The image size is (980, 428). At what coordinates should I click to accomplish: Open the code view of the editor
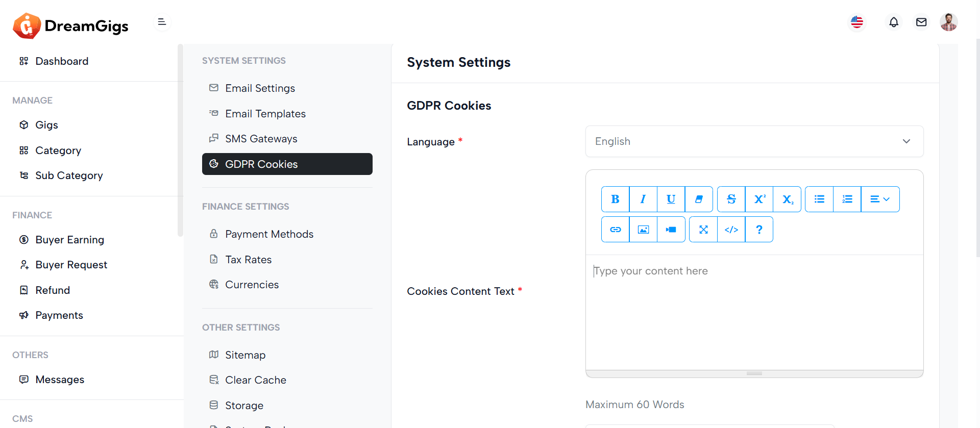click(x=731, y=230)
